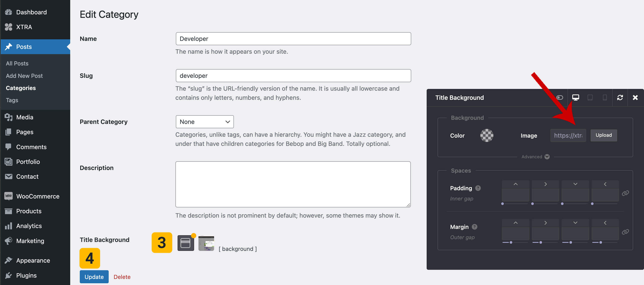Open the Parent Category dropdown
This screenshot has width=644, height=285.
(205, 122)
